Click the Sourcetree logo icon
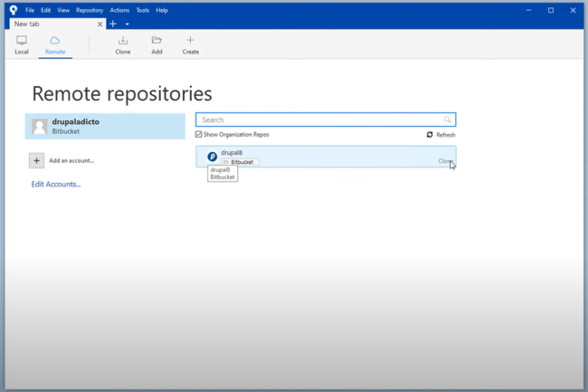This screenshot has width=588, height=392. coord(14,10)
